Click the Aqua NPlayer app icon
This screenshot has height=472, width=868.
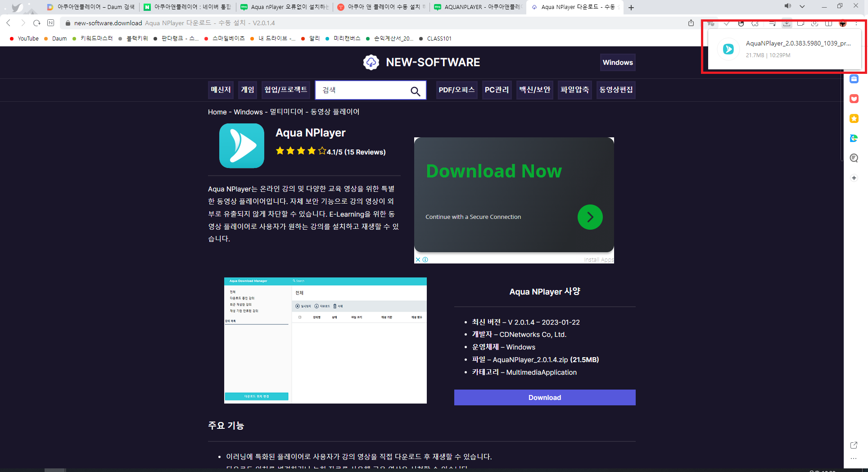pyautogui.click(x=242, y=146)
